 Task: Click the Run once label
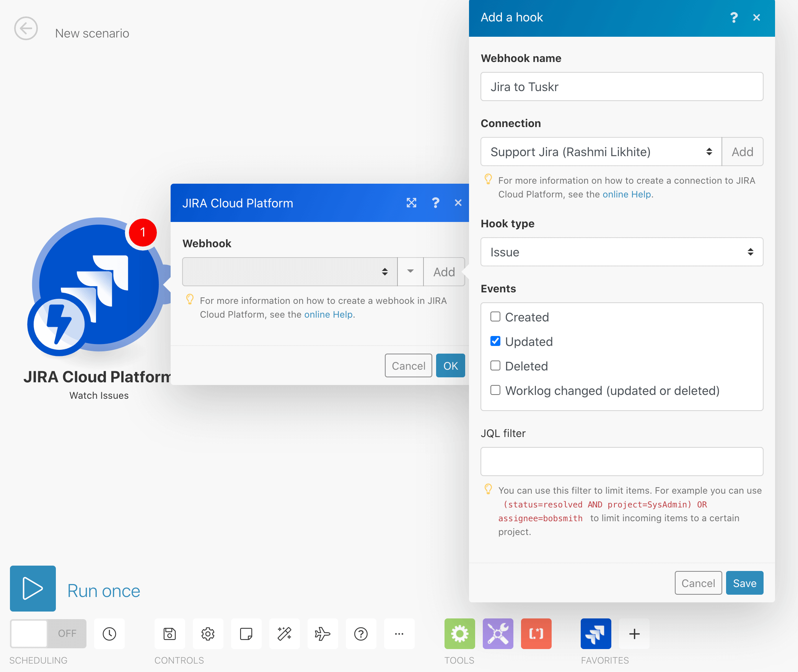pos(104,591)
